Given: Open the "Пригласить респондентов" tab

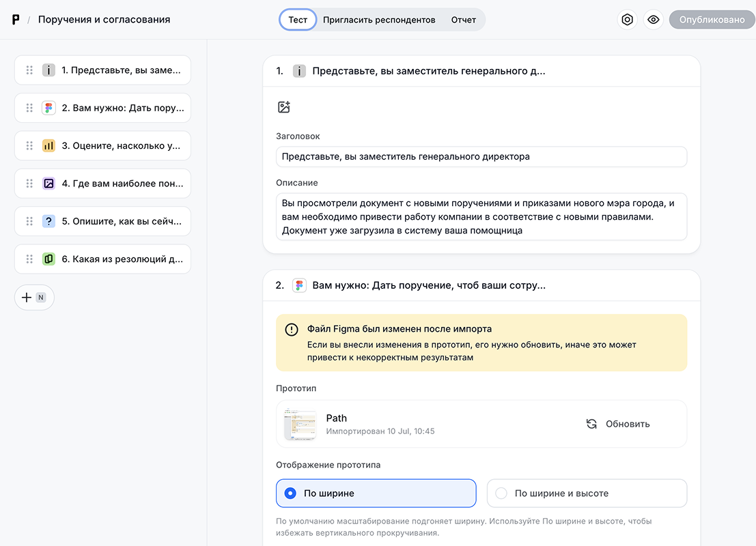Looking at the screenshot, I should [x=379, y=20].
